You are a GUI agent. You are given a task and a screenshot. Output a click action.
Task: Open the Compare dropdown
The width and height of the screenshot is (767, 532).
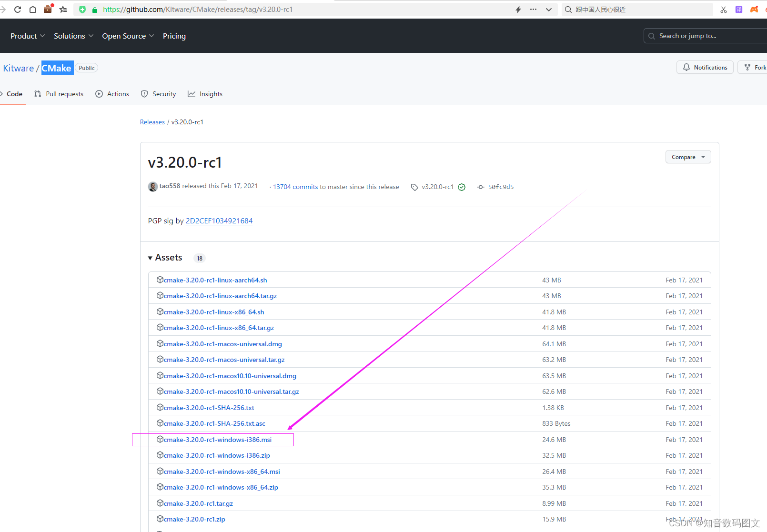[x=687, y=157]
